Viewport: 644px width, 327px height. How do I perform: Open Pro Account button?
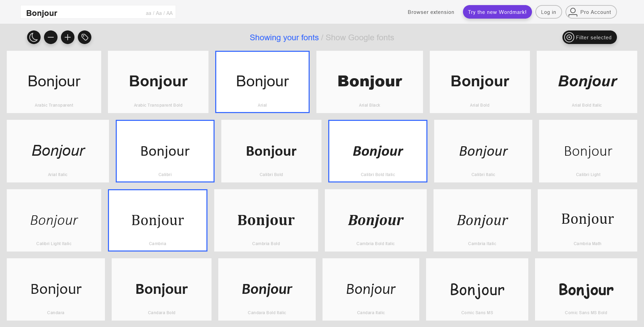(591, 12)
